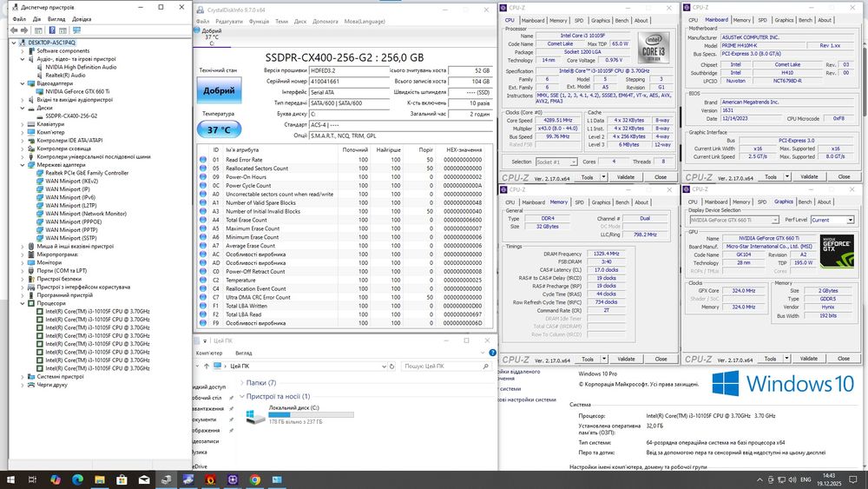Select the Power-On Hours attribute row

coord(345,177)
